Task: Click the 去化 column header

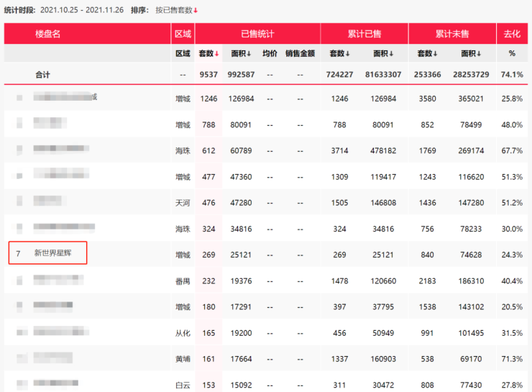Action: [x=512, y=34]
